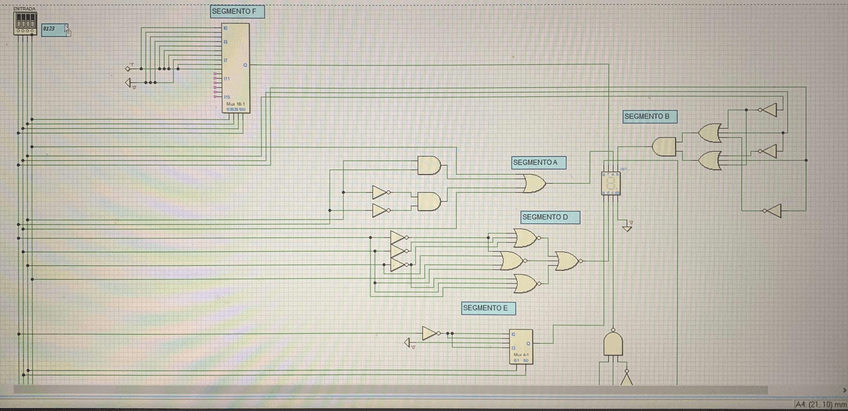848x411 pixels.
Task: Click the A4 coordinates status readout
Action: (x=819, y=403)
